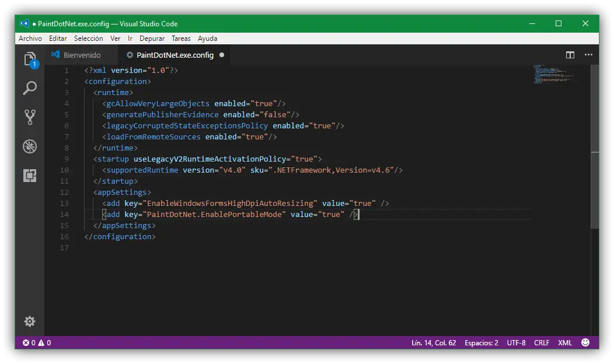The image size is (614, 364).
Task: Click the Visual Studio Code logo in title bar
Action: (25, 23)
